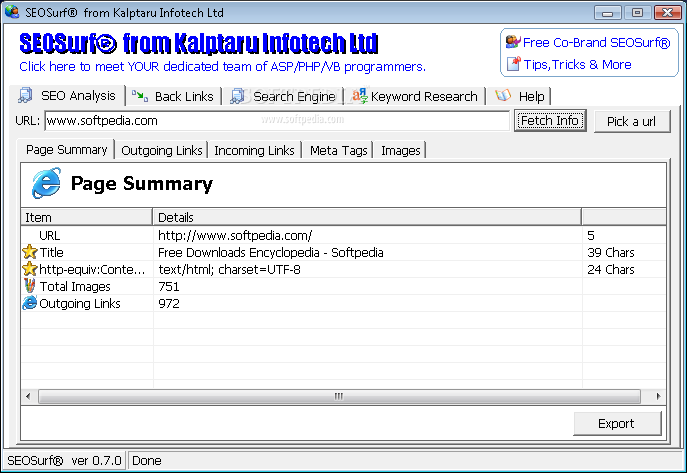View the Incoming Links sub-tab
This screenshot has height=473, width=687.
(x=254, y=150)
